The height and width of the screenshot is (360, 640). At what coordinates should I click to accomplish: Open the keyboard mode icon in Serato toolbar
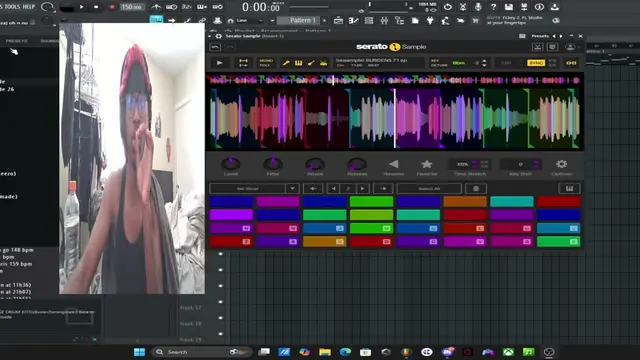tap(298, 63)
